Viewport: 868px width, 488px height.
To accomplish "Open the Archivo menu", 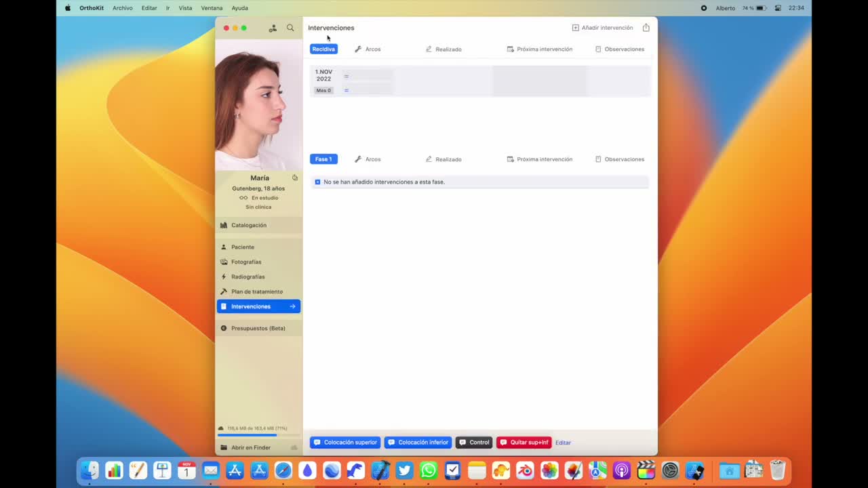I will pos(123,8).
